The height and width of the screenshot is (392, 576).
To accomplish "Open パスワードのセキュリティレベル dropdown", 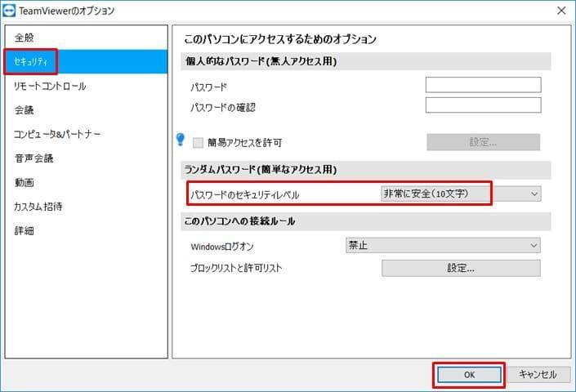I will pyautogui.click(x=461, y=194).
